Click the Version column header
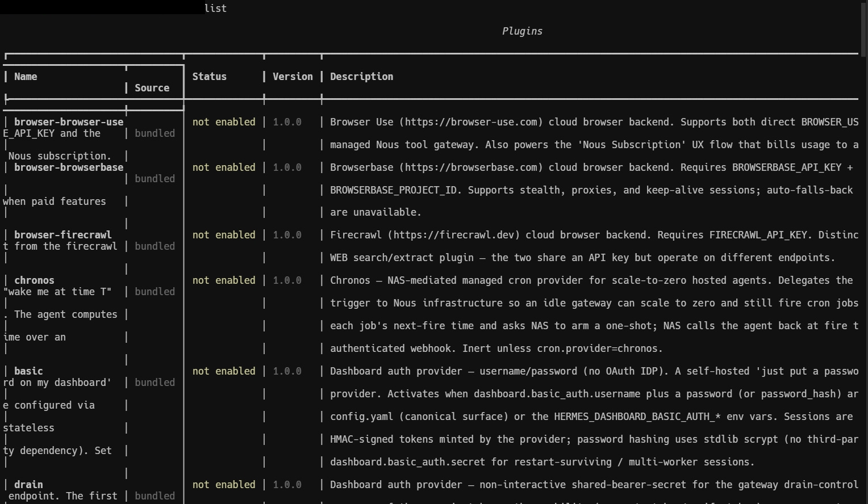 click(293, 77)
